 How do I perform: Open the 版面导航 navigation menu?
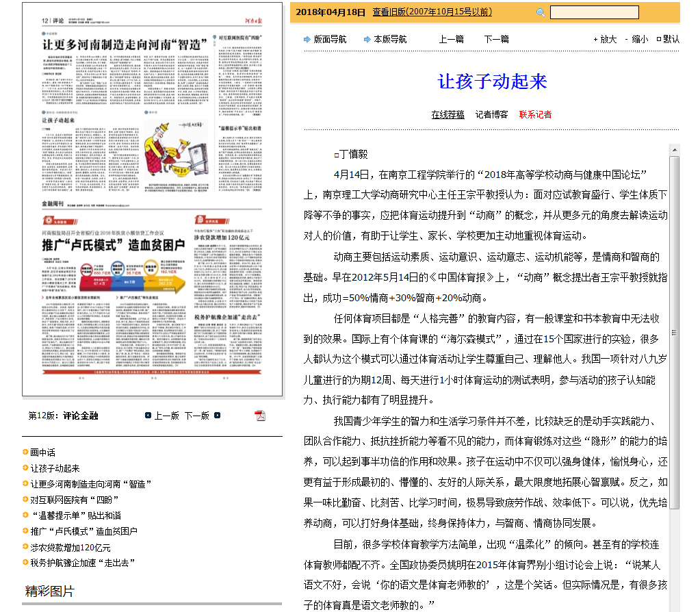point(330,39)
